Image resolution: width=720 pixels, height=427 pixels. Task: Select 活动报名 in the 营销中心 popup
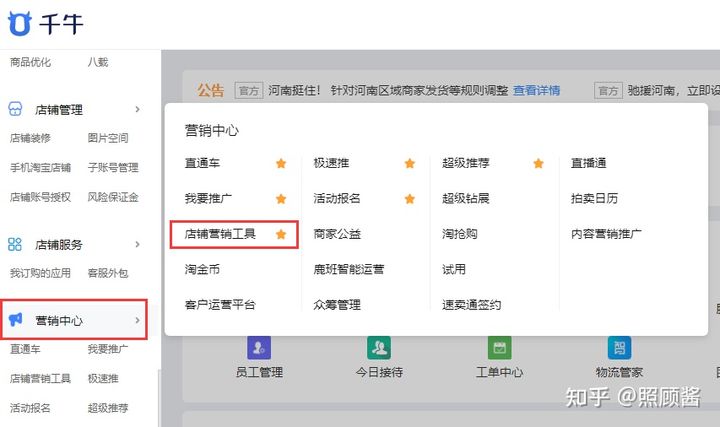tap(337, 198)
